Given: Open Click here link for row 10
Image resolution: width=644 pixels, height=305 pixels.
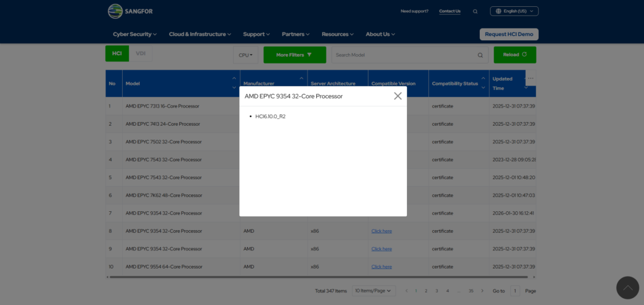Looking at the screenshot, I should click(x=382, y=267).
